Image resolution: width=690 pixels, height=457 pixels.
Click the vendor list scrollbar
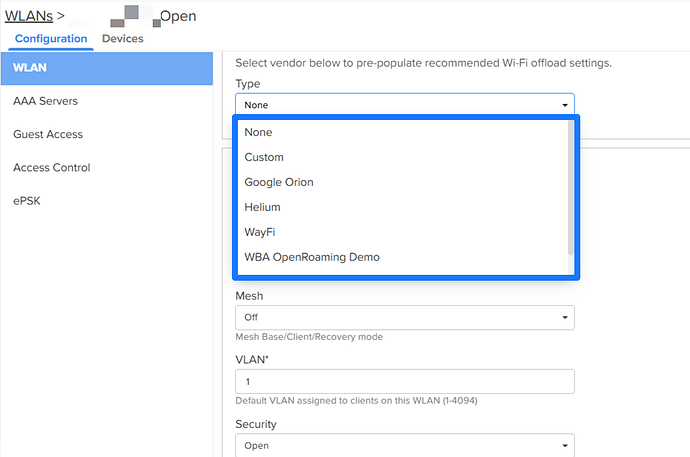(x=571, y=190)
